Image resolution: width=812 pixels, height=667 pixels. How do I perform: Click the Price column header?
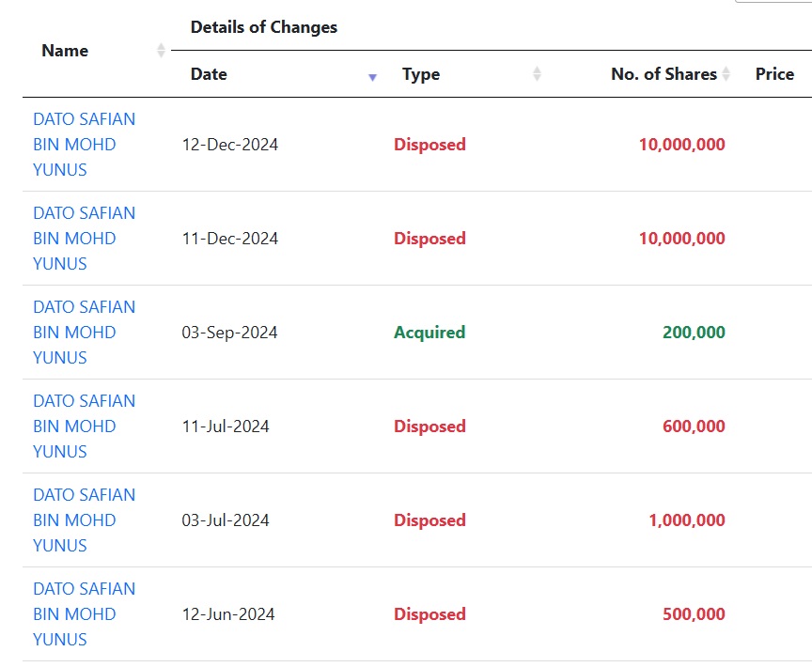[774, 74]
